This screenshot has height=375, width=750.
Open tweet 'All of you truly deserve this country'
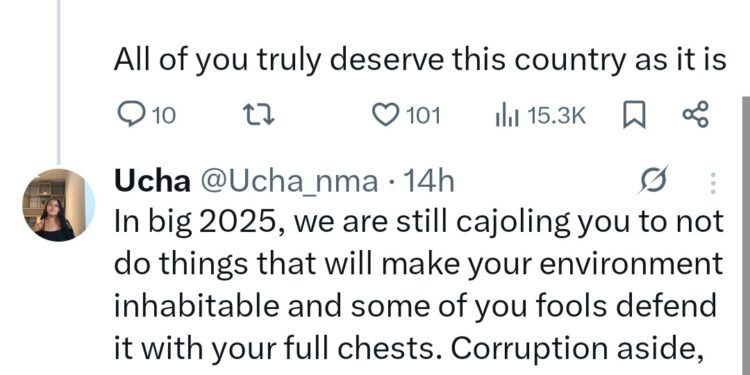420,61
